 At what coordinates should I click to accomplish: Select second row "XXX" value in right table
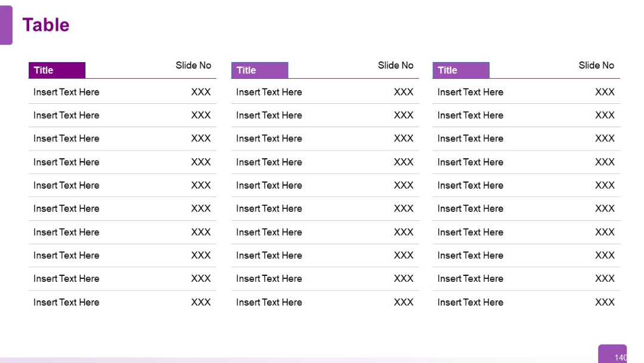click(605, 115)
